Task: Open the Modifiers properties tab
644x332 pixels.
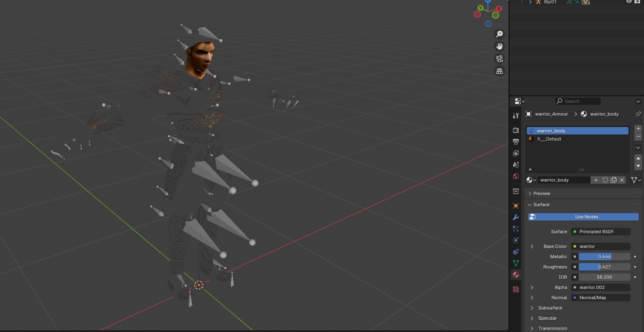Action: pos(516,217)
